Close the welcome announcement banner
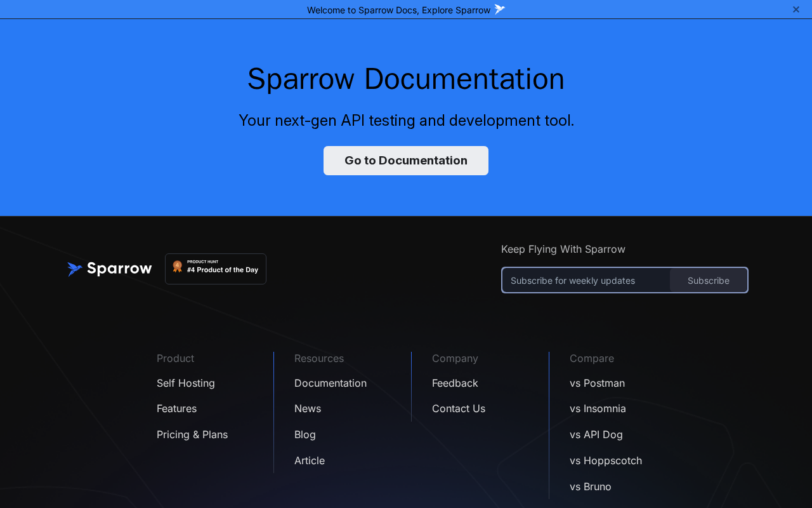This screenshot has height=508, width=812. coord(796,10)
